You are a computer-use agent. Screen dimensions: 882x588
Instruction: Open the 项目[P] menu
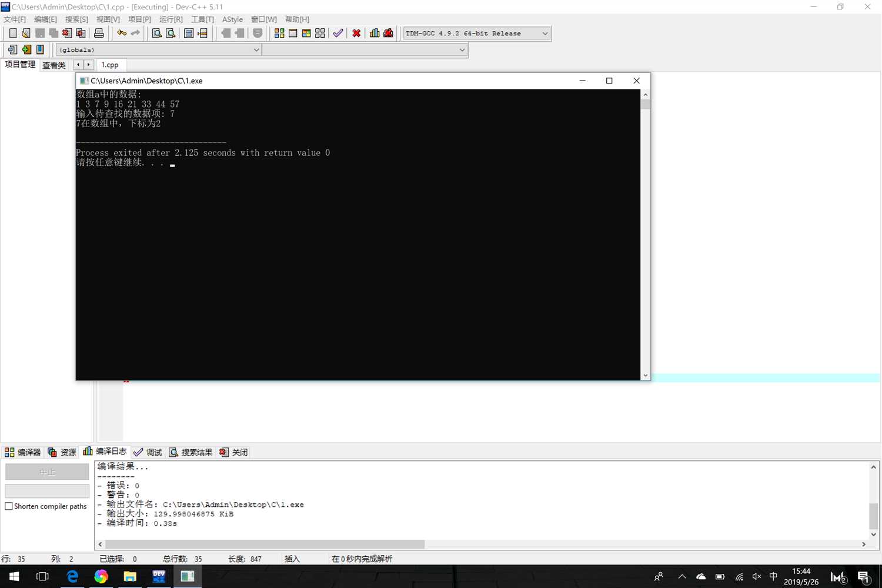[x=139, y=19]
